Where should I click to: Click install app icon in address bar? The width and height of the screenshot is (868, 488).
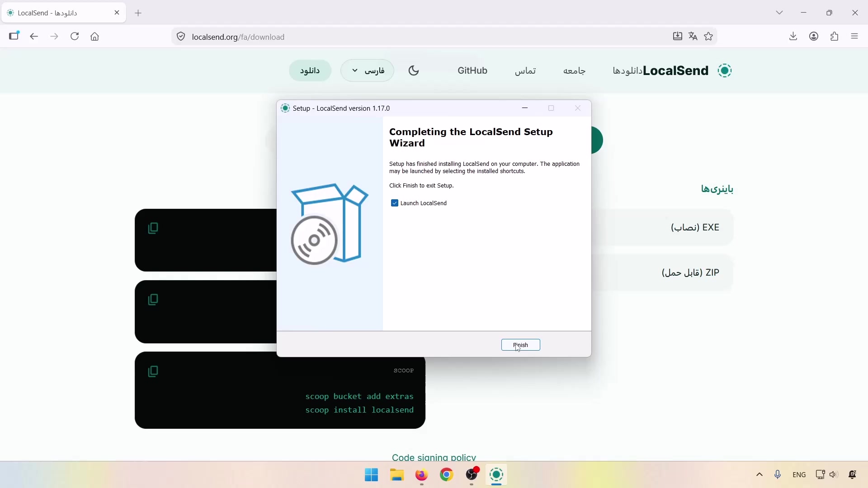coord(677,36)
